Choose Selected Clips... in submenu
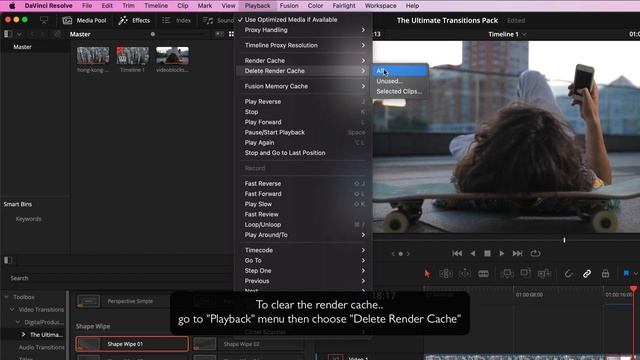640x360 pixels. [x=399, y=91]
